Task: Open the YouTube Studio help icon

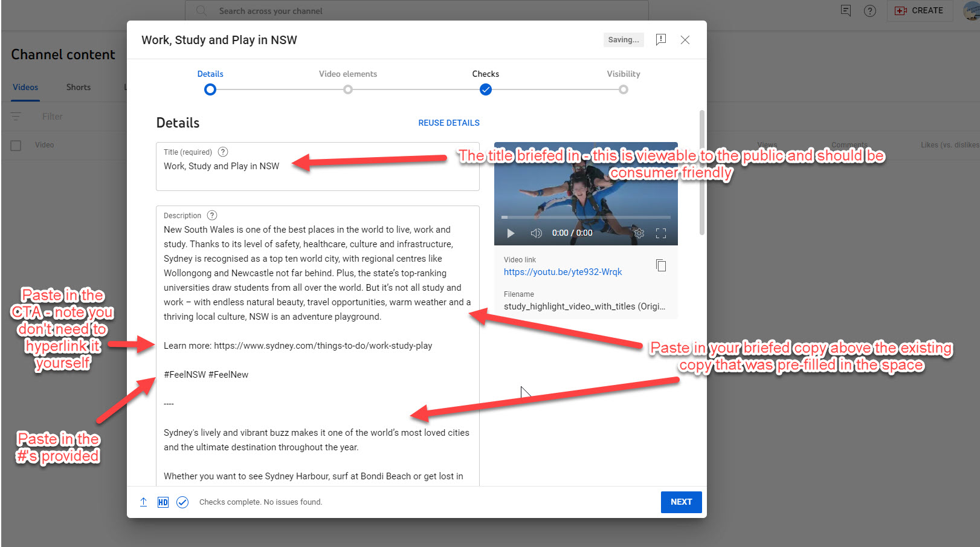Action: [870, 11]
